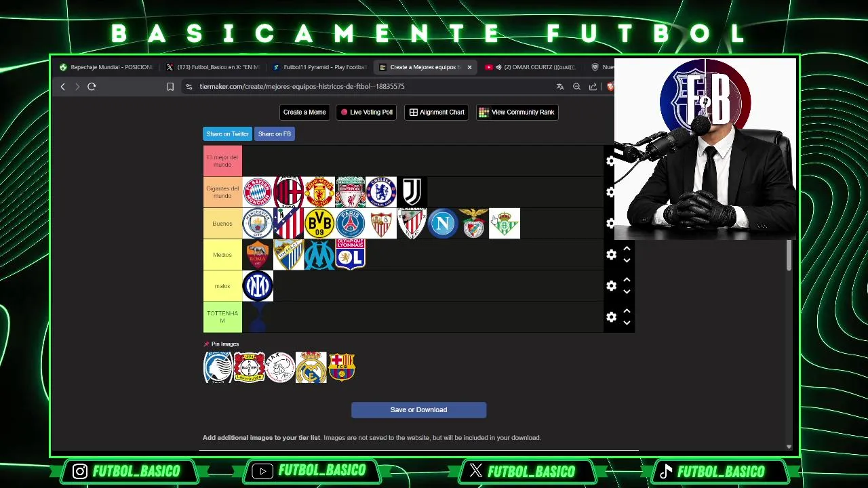Screen dimensions: 868x488
Task: Select the Inter Milan logo
Action: (x=258, y=286)
